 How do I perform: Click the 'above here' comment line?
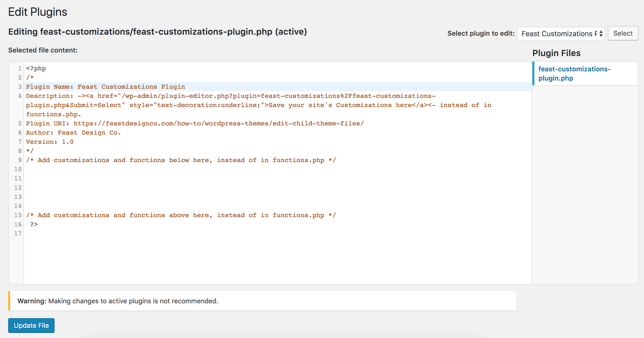(x=181, y=215)
